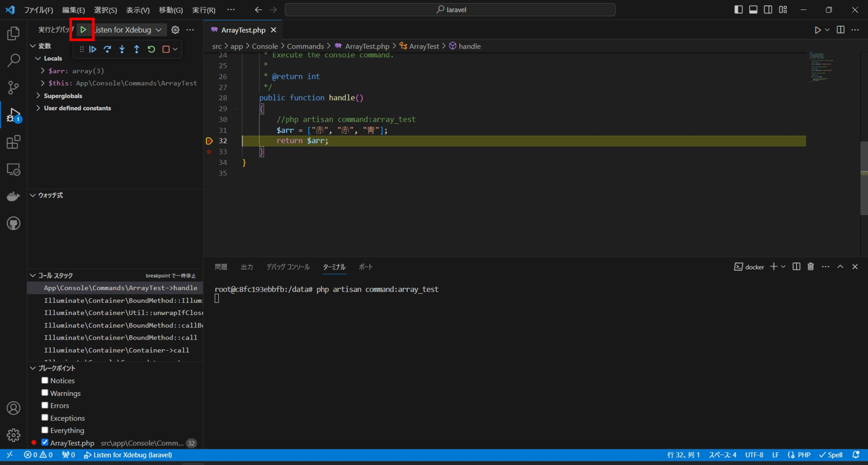Open the Extensions view in activity bar
868x465 pixels.
pyautogui.click(x=13, y=142)
